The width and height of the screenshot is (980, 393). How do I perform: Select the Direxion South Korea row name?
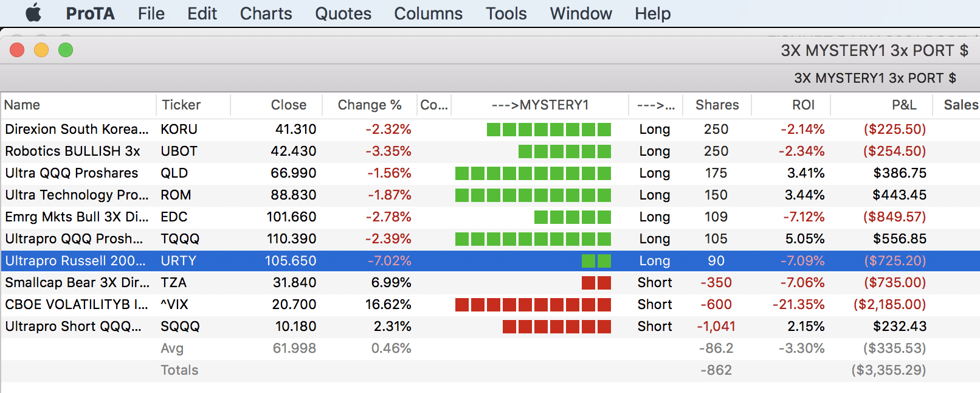77,129
